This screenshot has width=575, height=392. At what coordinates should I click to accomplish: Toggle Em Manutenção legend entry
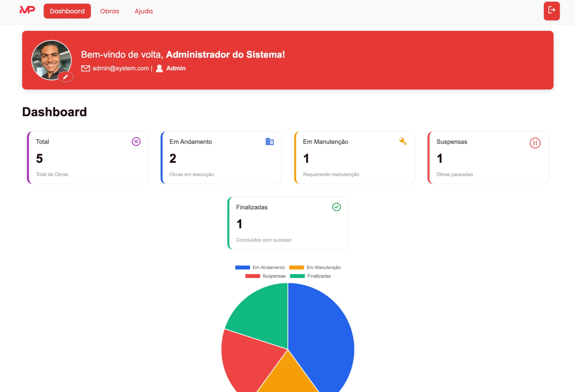click(315, 267)
